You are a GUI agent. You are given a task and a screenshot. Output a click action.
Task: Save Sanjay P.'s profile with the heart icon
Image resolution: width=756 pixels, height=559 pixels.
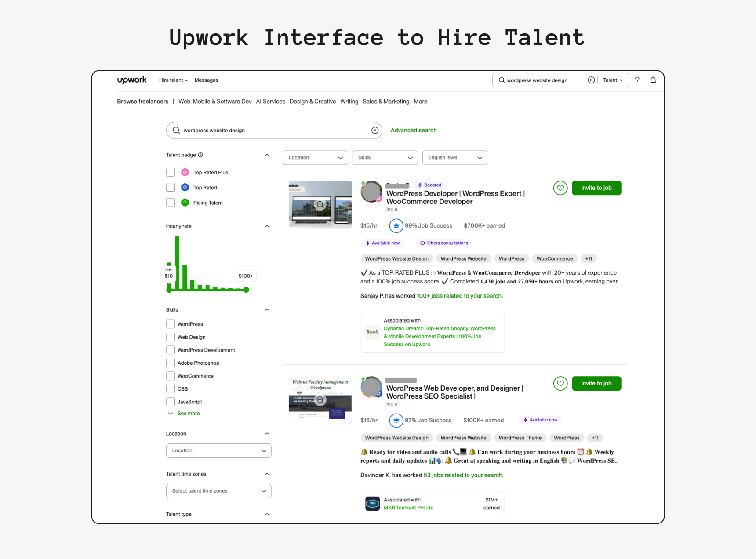click(560, 188)
